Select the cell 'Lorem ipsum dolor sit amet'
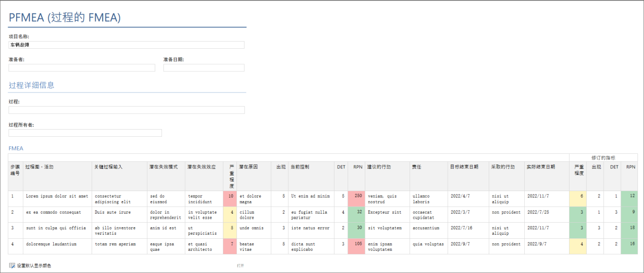The image size is (644, 273). pyautogui.click(x=57, y=196)
